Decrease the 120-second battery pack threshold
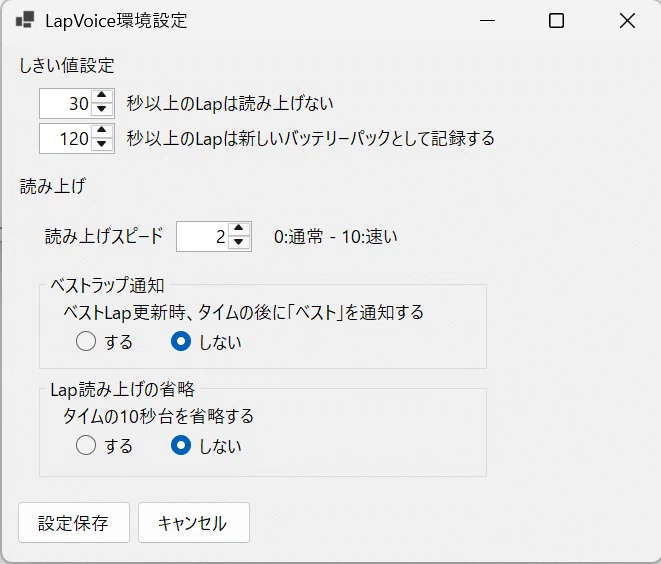 [101, 144]
